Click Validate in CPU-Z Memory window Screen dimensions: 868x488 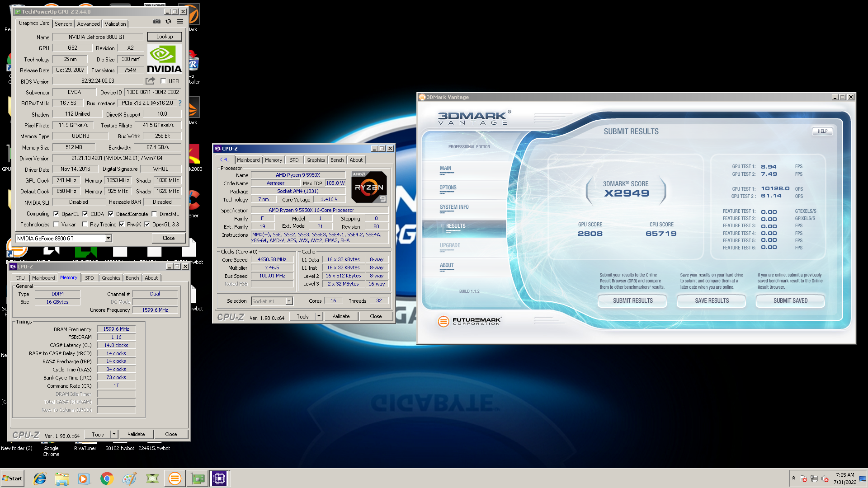(x=136, y=434)
